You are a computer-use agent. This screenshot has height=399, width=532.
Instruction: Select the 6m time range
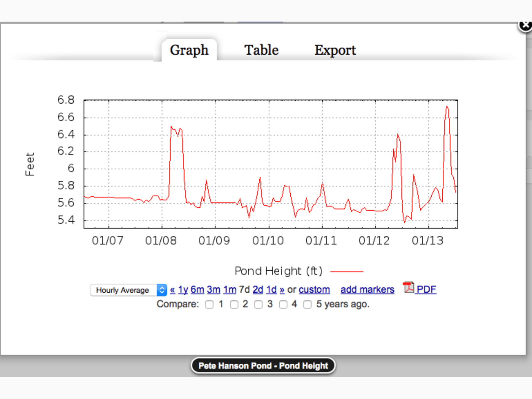click(198, 290)
